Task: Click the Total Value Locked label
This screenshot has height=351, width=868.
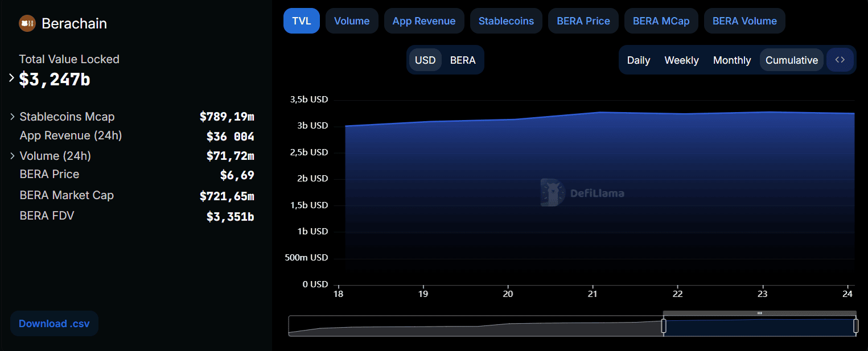Action: (69, 59)
